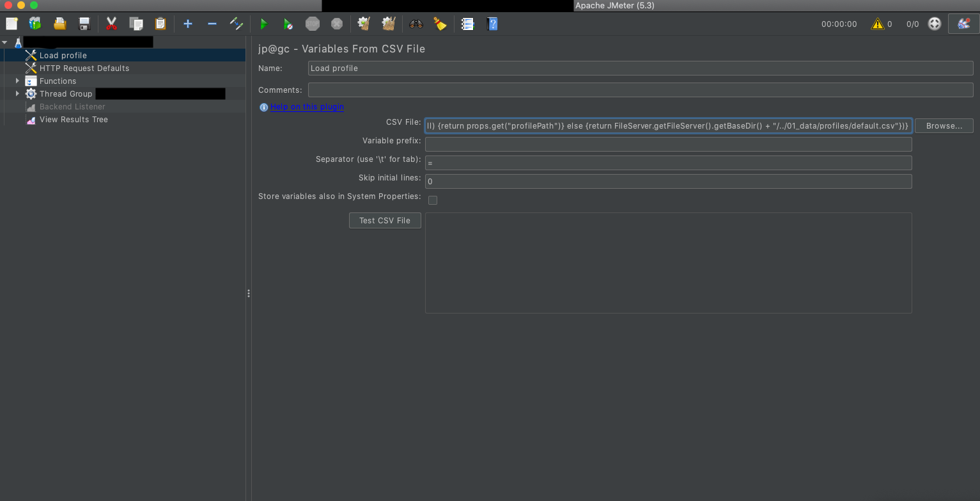Start the test with no pauses
980x501 pixels.
pos(288,24)
